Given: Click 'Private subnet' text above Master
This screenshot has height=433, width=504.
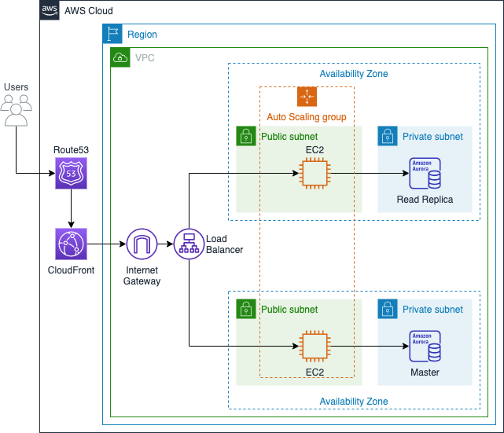Looking at the screenshot, I should [x=432, y=310].
